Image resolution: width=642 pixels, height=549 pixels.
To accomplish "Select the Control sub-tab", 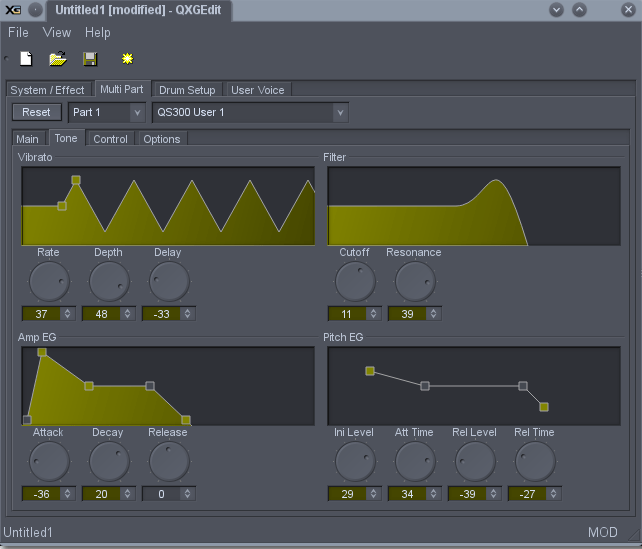I will click(110, 139).
